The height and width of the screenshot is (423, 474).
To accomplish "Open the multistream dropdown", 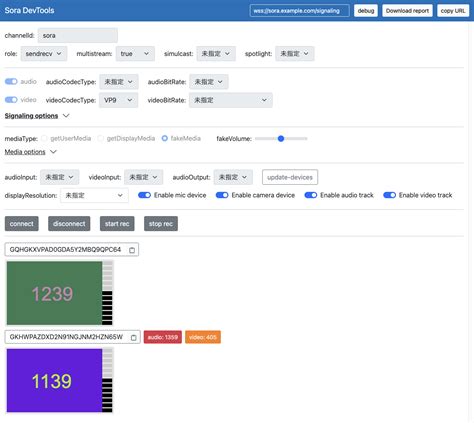I will (x=135, y=54).
